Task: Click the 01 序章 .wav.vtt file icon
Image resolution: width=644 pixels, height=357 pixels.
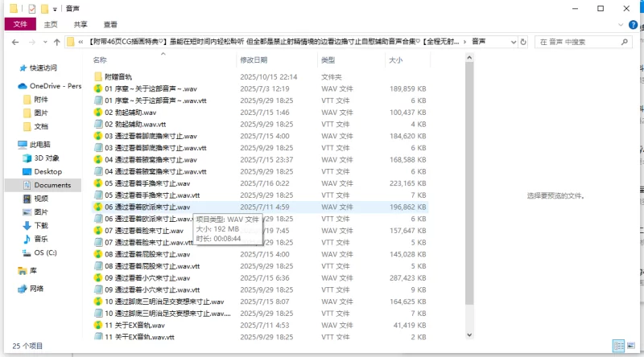Action: (x=98, y=101)
